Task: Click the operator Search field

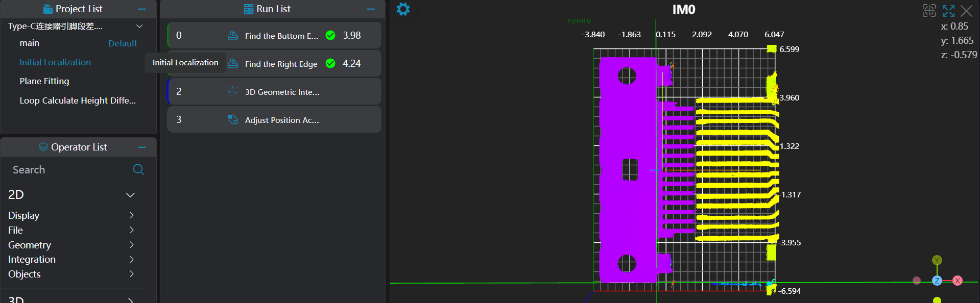Action: [x=66, y=170]
